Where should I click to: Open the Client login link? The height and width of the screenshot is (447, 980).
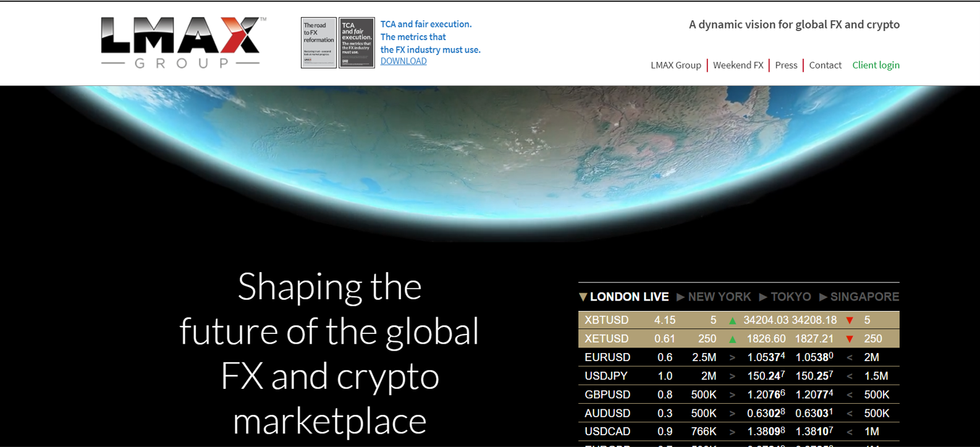[x=876, y=65]
